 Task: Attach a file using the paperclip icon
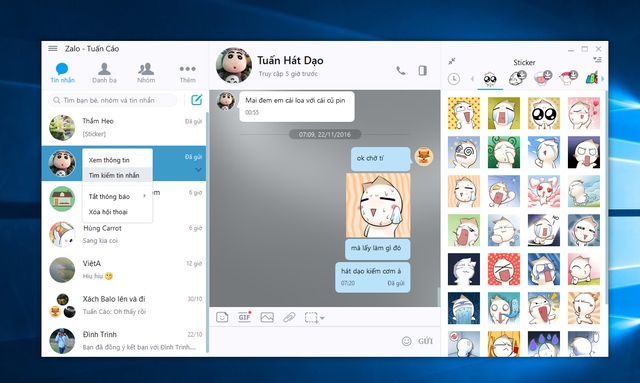(x=289, y=317)
